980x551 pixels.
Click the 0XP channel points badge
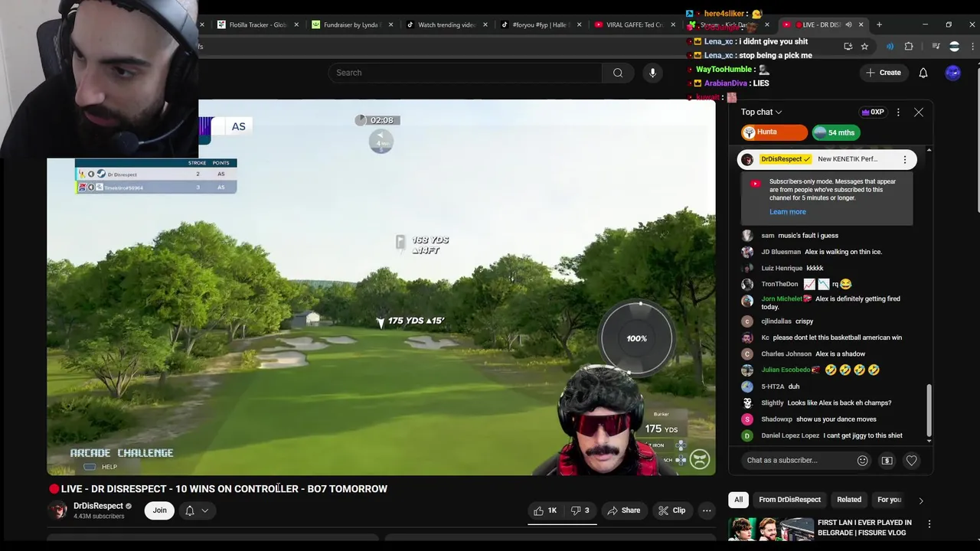click(x=873, y=112)
